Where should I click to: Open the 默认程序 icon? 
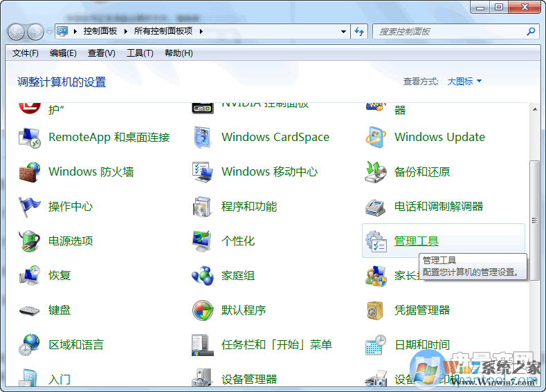coord(202,310)
